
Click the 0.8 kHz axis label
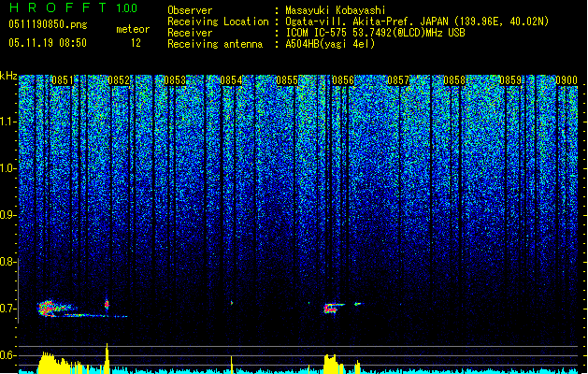(x=8, y=262)
